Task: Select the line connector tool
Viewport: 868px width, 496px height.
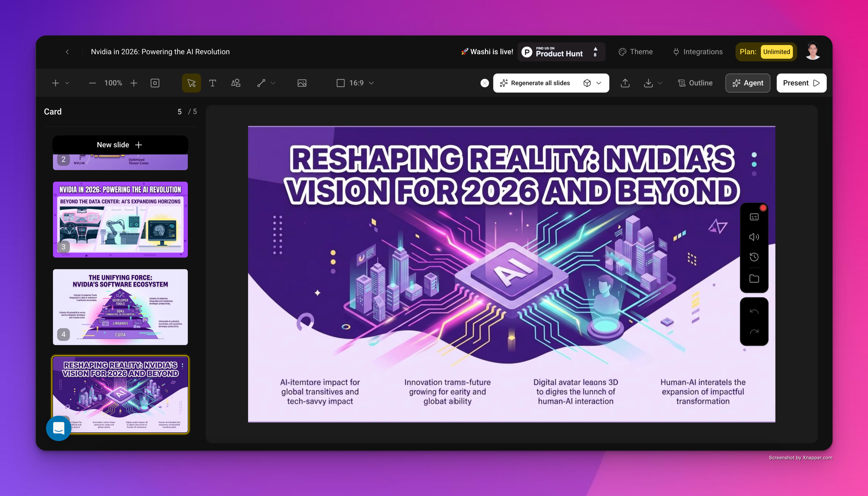Action: coord(261,83)
